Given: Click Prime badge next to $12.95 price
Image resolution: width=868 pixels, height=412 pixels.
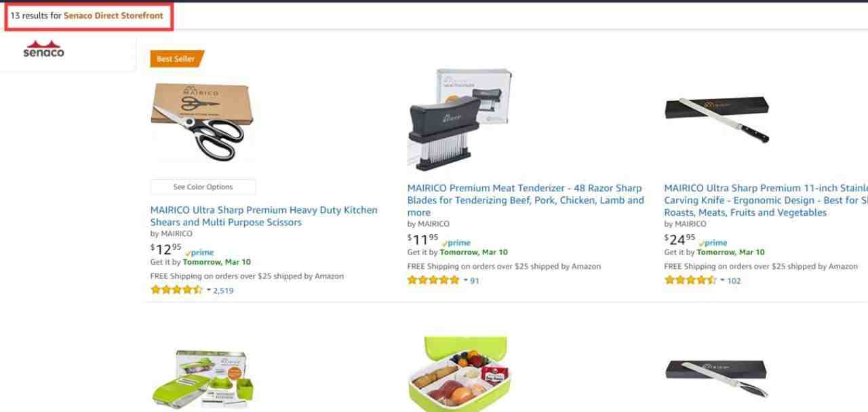Looking at the screenshot, I should click(x=199, y=252).
